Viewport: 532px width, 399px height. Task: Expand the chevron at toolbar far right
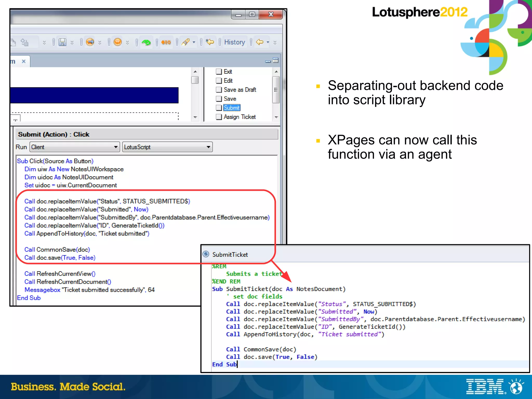pyautogui.click(x=275, y=42)
